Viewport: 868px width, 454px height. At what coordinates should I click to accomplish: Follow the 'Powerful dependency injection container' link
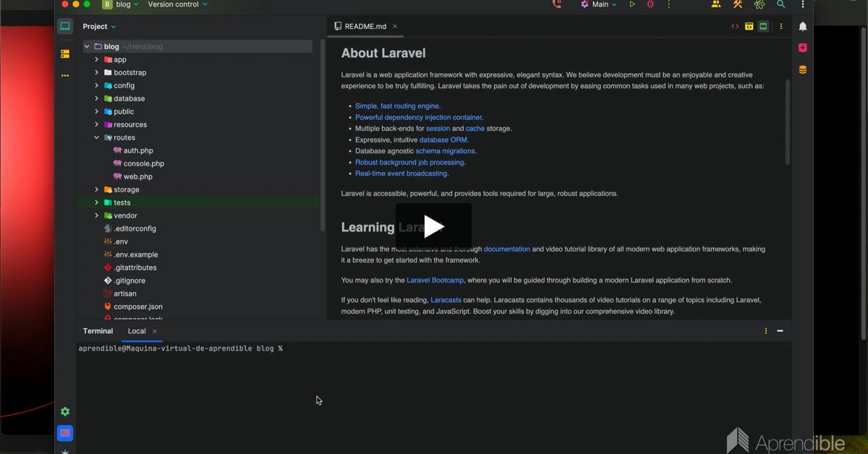click(x=418, y=117)
